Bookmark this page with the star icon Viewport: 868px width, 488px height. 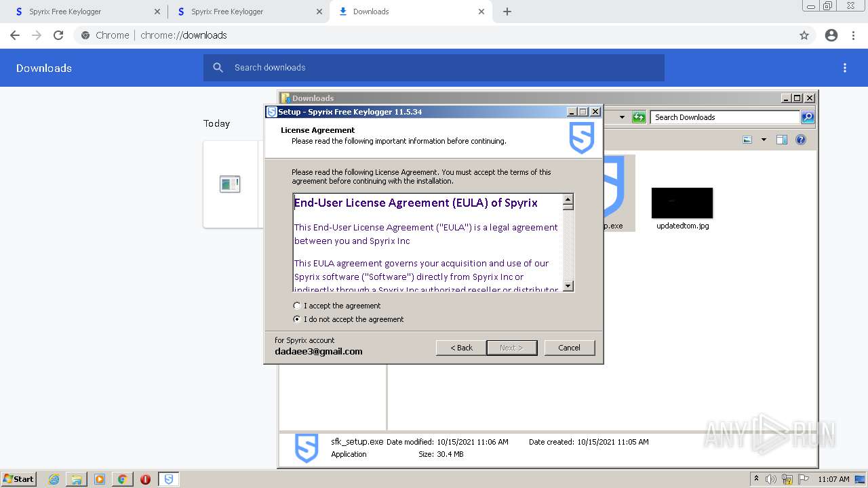coord(804,35)
